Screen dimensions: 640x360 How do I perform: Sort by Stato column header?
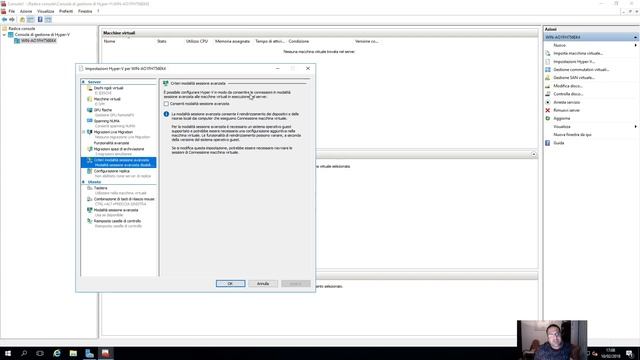coord(162,41)
